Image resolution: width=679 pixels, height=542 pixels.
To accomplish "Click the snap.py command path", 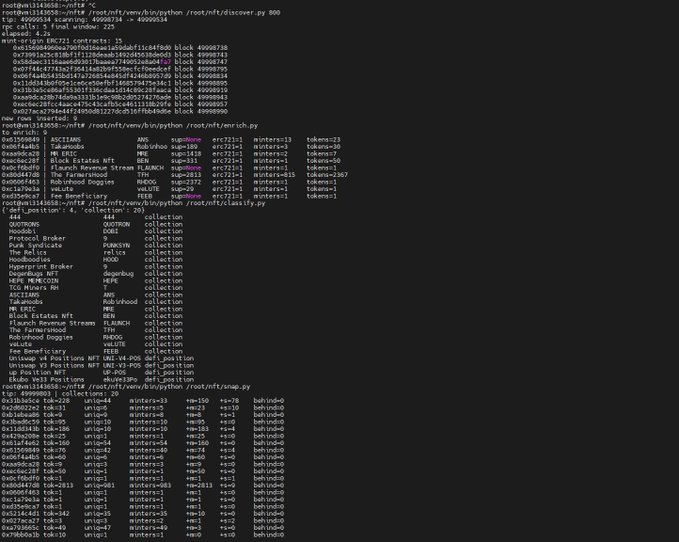I will (218, 387).
